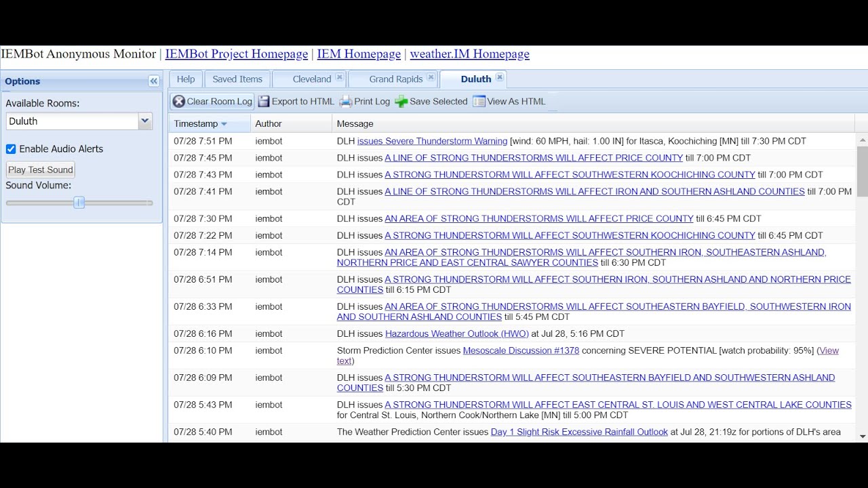Switch to the Cleveland tab

click(x=312, y=79)
